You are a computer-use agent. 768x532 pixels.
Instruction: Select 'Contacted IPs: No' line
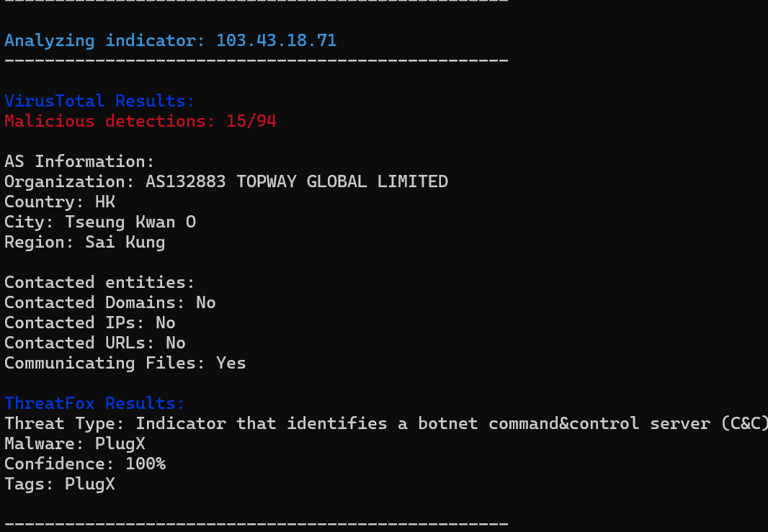[x=90, y=323]
